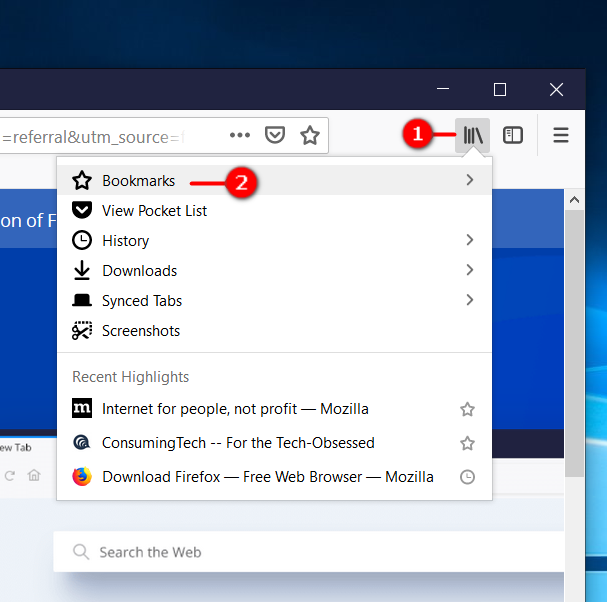The height and width of the screenshot is (602, 607).
Task: Click the Save to Pocket icon
Action: tap(274, 135)
